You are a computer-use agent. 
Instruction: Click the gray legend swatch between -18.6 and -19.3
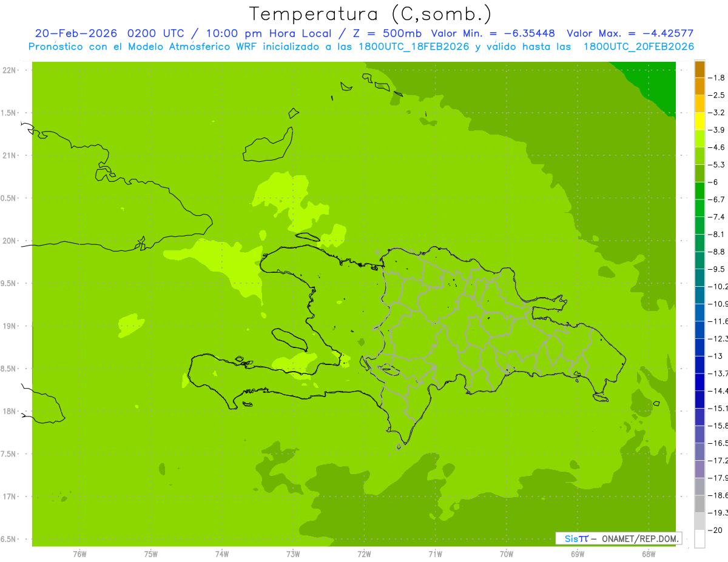coord(699,504)
